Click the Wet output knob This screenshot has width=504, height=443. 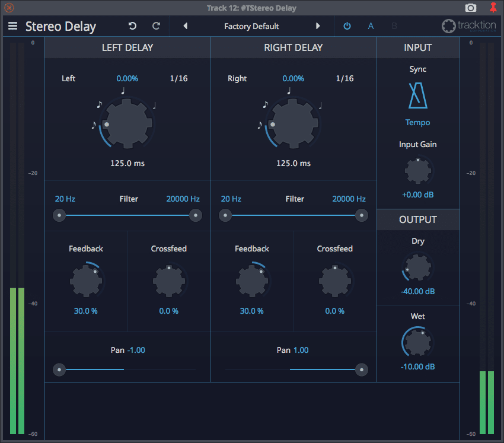[417, 343]
